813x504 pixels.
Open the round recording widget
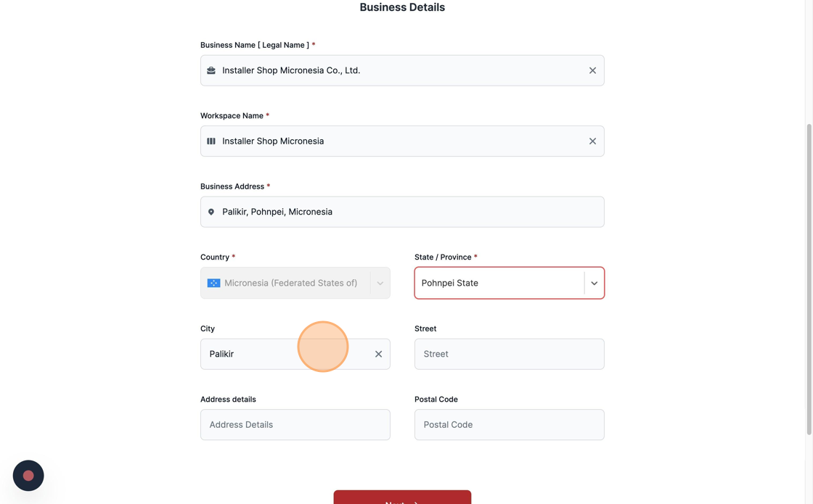pyautogui.click(x=28, y=476)
